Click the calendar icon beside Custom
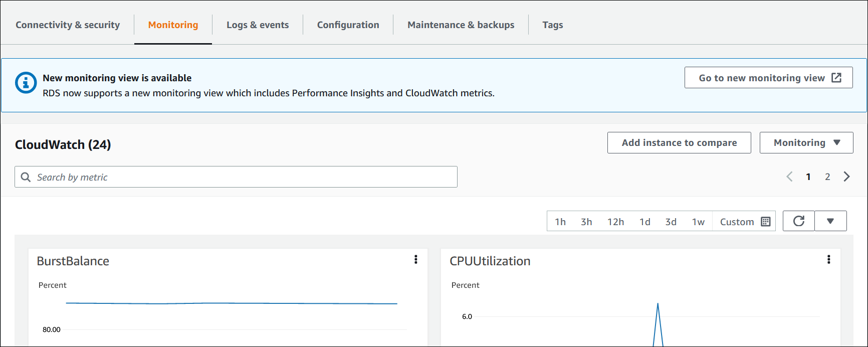This screenshot has height=347, width=868. [x=765, y=222]
